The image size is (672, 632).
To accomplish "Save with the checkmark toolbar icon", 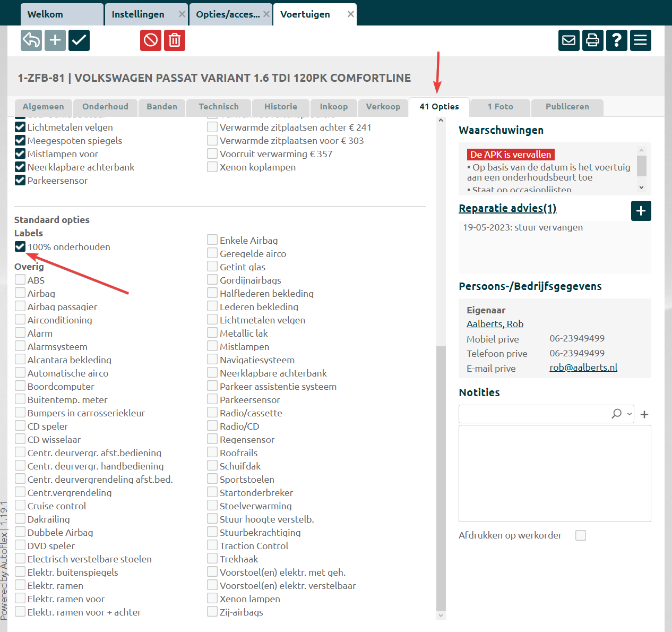I will click(79, 40).
